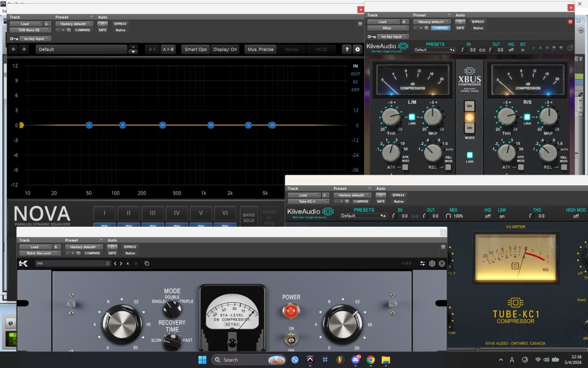Open Nova window factory default preset menu
This screenshot has width=588, height=368.
tap(74, 23)
